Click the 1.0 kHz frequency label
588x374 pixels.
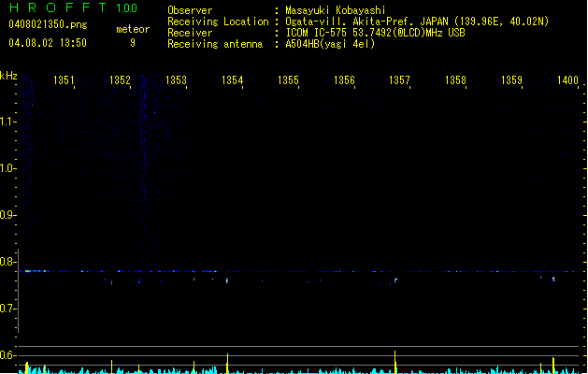pos(7,168)
